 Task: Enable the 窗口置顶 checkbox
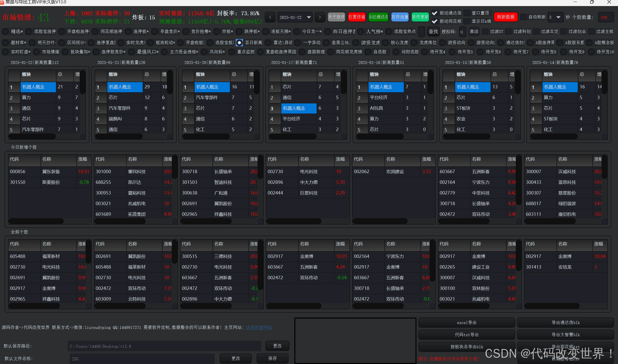coord(467,13)
